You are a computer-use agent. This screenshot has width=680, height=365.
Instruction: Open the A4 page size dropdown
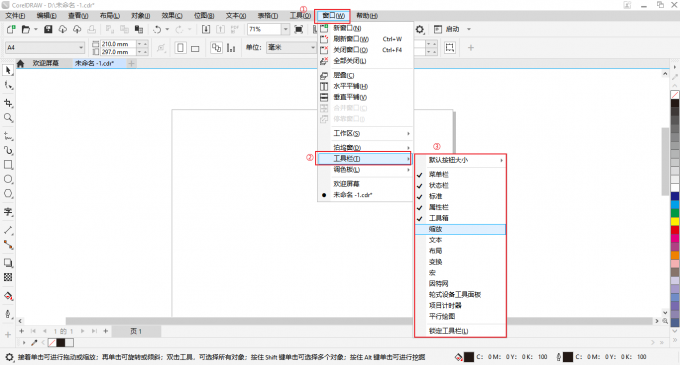click(x=81, y=47)
